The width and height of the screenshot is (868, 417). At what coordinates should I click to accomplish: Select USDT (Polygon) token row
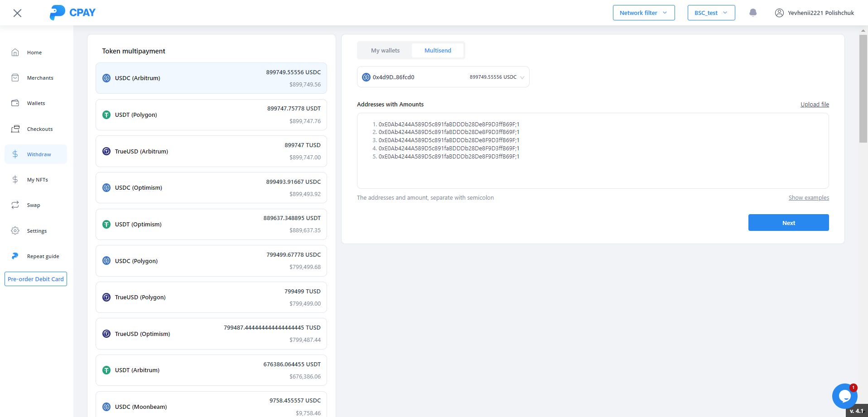point(211,115)
